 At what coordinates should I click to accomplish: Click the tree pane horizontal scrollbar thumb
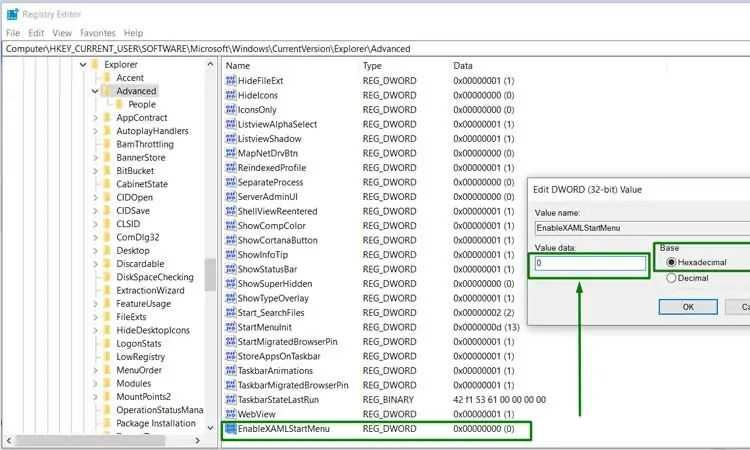[91, 440]
